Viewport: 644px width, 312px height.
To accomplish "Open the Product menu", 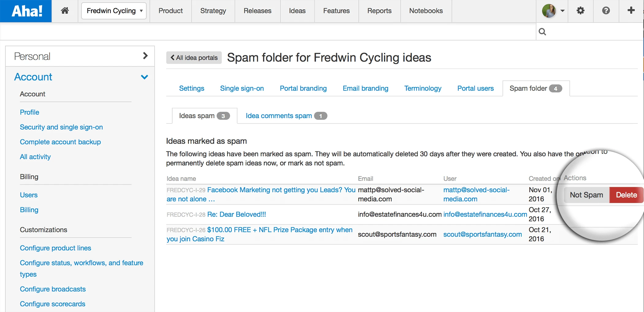I will pyautogui.click(x=171, y=11).
